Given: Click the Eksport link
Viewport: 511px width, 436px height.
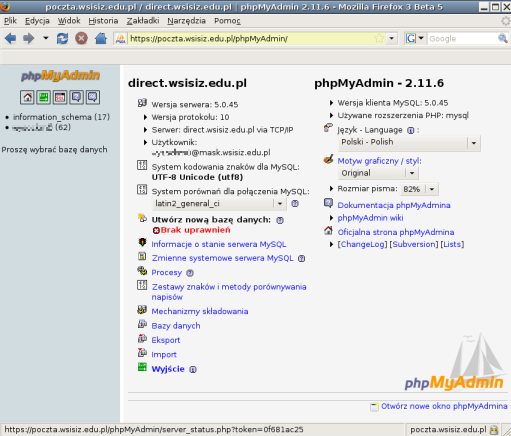Looking at the screenshot, I should pos(166,340).
